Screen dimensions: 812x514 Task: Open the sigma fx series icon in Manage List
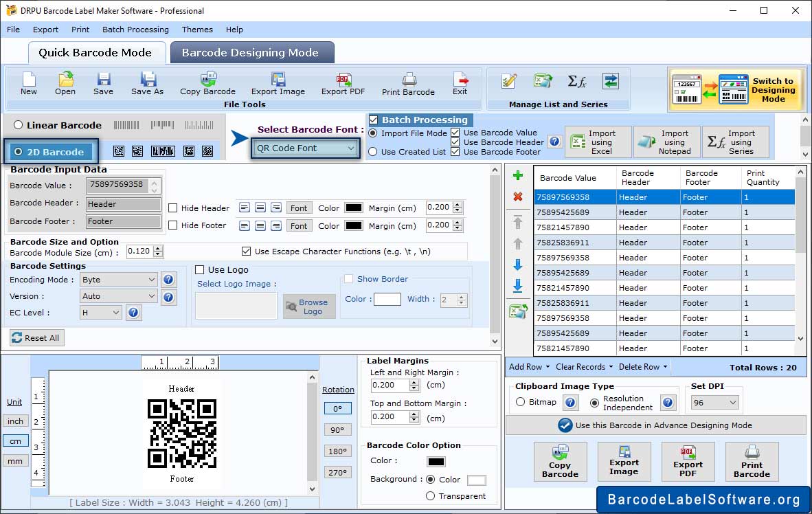pyautogui.click(x=577, y=81)
